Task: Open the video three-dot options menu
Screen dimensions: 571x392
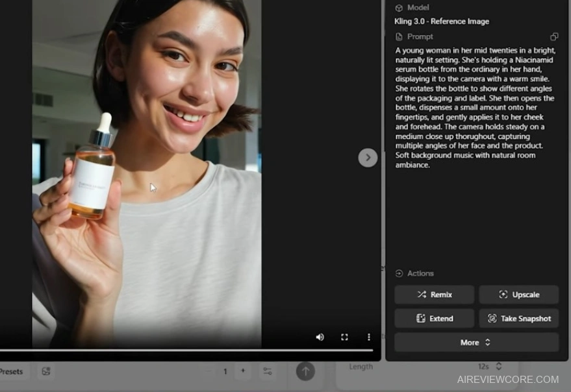Action: (x=368, y=337)
